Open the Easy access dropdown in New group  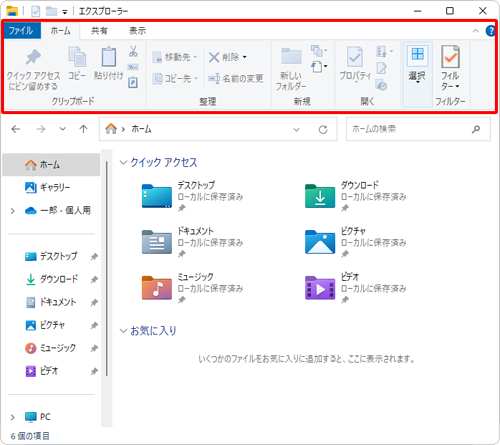tap(319, 67)
